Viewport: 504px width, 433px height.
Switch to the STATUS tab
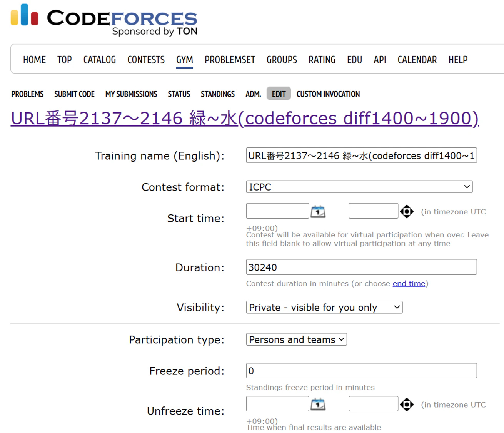pos(179,94)
